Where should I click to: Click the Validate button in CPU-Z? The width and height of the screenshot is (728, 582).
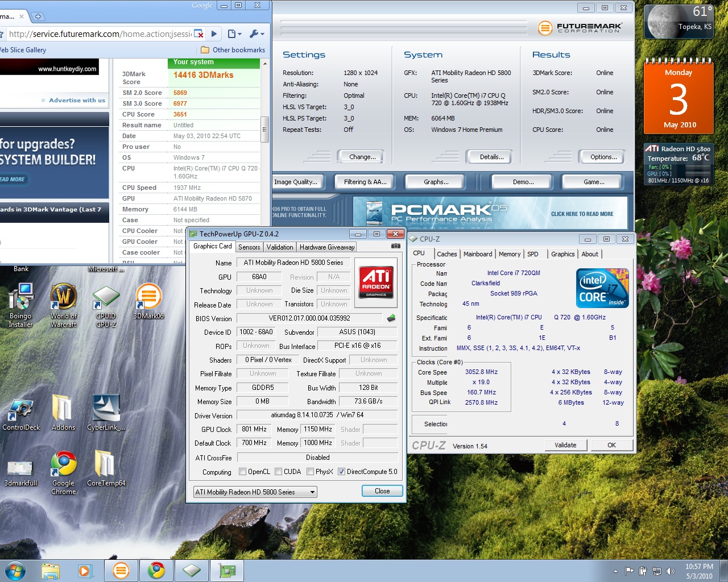[x=565, y=445]
